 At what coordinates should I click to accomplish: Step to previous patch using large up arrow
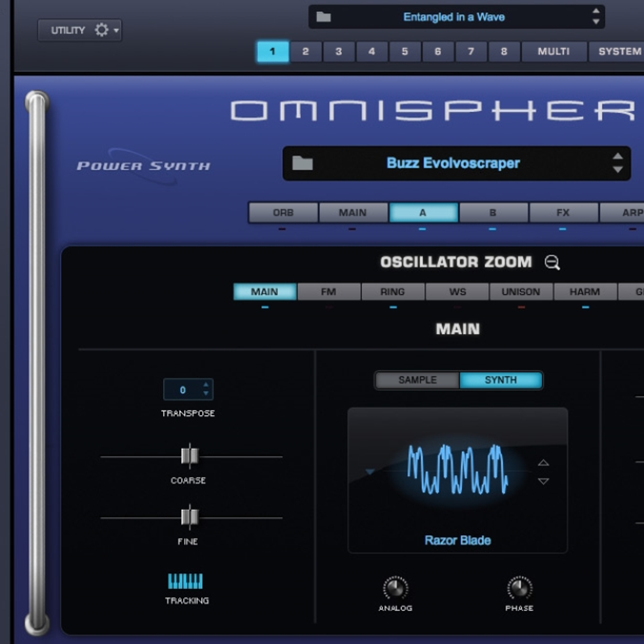coord(617,157)
